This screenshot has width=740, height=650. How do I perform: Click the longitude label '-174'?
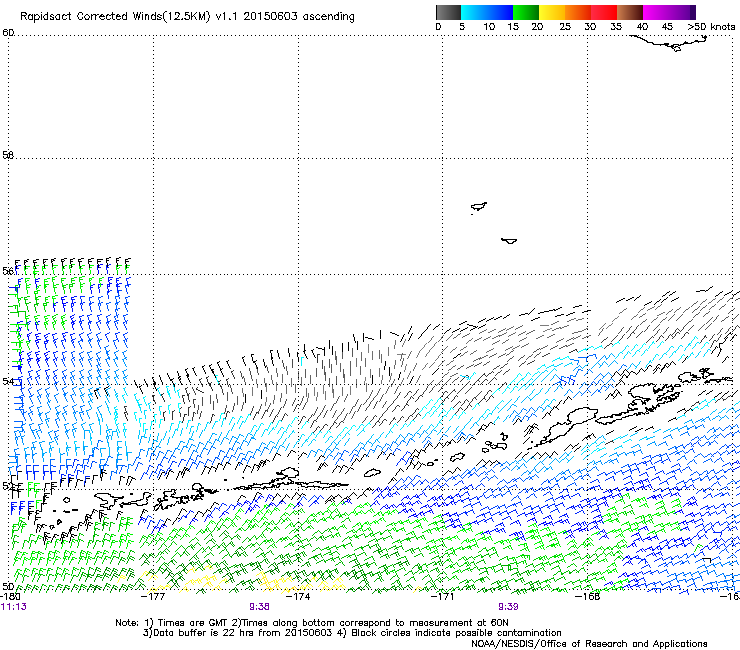click(x=298, y=597)
